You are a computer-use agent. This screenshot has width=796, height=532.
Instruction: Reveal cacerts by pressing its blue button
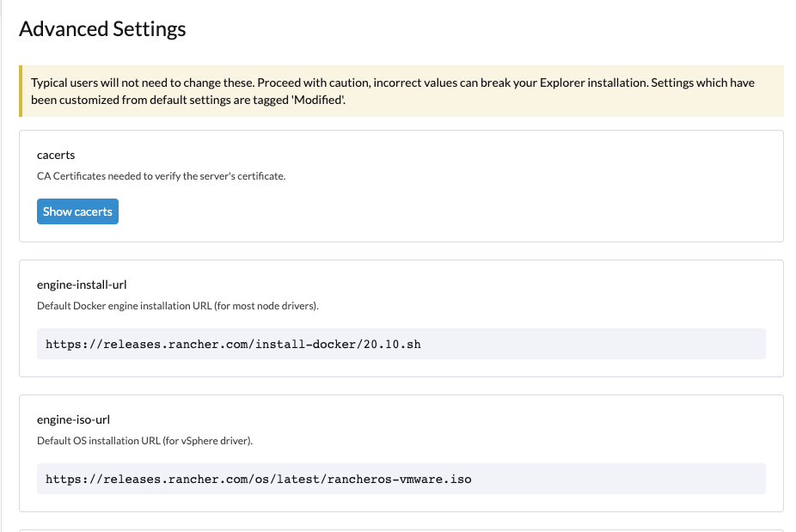coord(77,211)
